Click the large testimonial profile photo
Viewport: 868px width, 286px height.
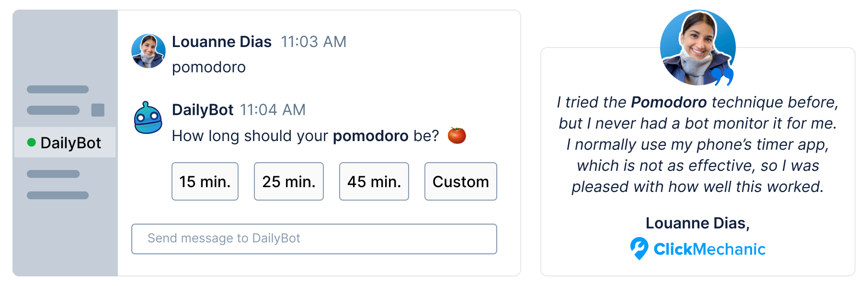click(697, 48)
